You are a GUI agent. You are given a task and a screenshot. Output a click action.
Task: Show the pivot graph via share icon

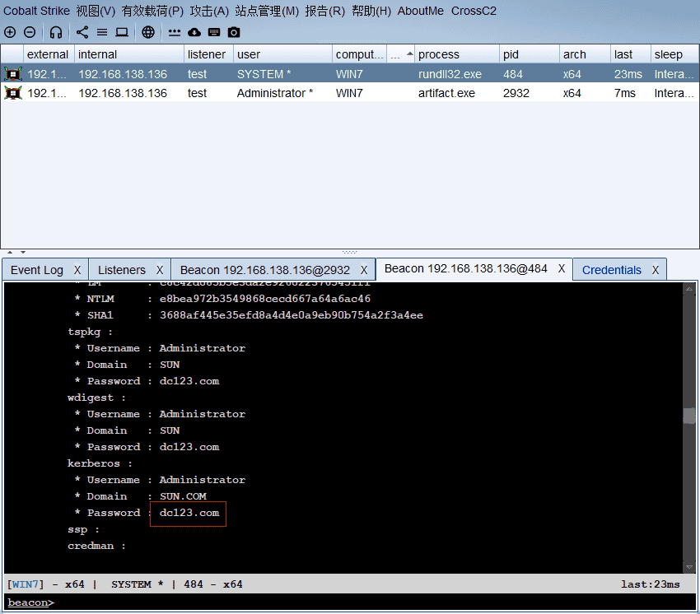(82, 32)
